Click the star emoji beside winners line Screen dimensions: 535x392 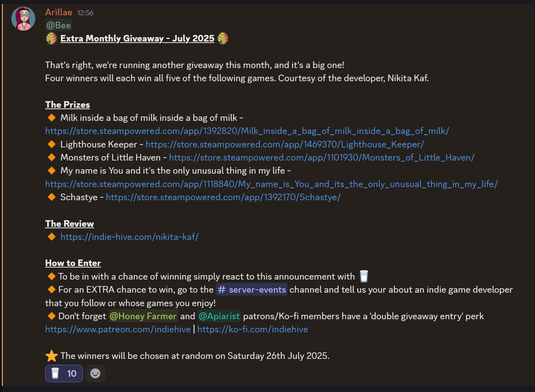tap(51, 356)
